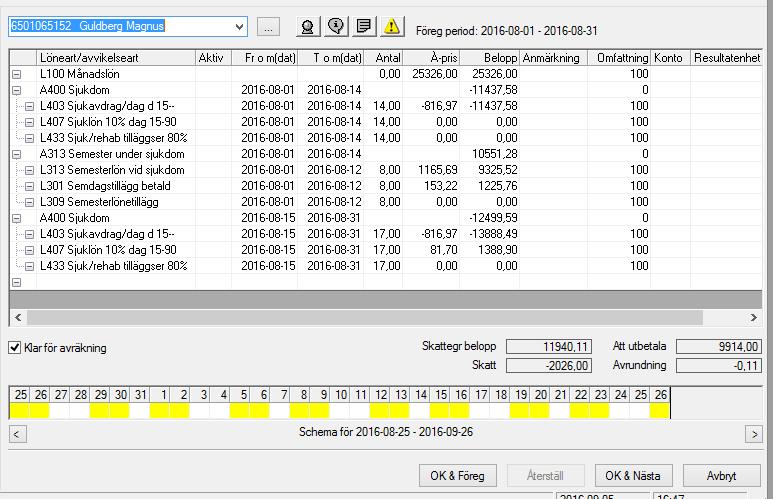Click schedule cell for day 17
The image size is (773, 499).
(480, 411)
